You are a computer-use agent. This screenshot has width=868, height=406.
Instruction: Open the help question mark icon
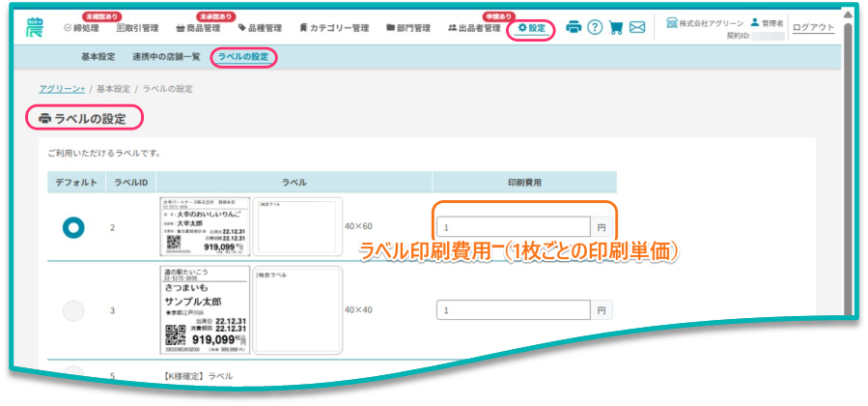coord(595,27)
